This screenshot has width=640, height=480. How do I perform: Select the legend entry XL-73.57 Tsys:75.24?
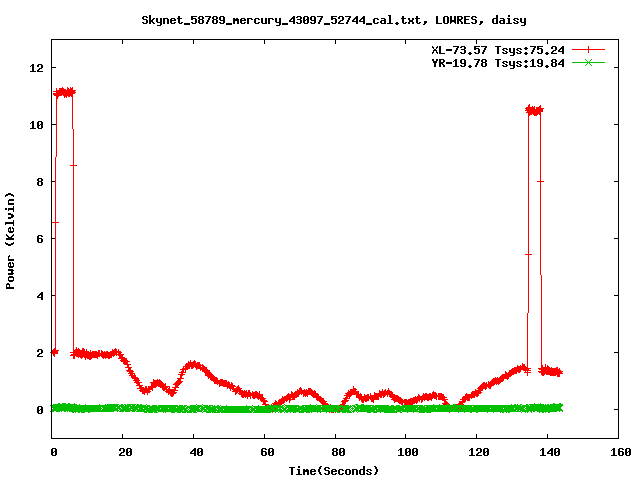(x=498, y=50)
